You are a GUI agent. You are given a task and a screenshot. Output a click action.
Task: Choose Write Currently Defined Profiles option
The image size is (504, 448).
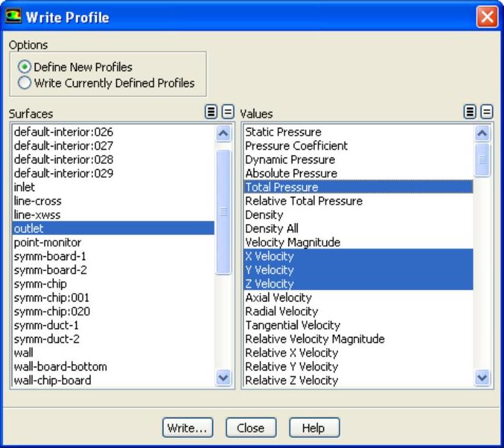click(25, 83)
